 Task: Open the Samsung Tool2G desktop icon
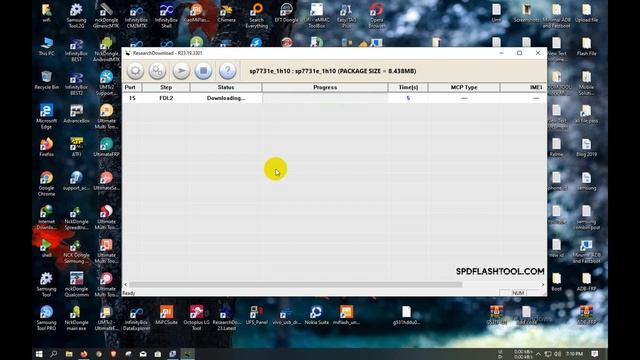[x=76, y=16]
